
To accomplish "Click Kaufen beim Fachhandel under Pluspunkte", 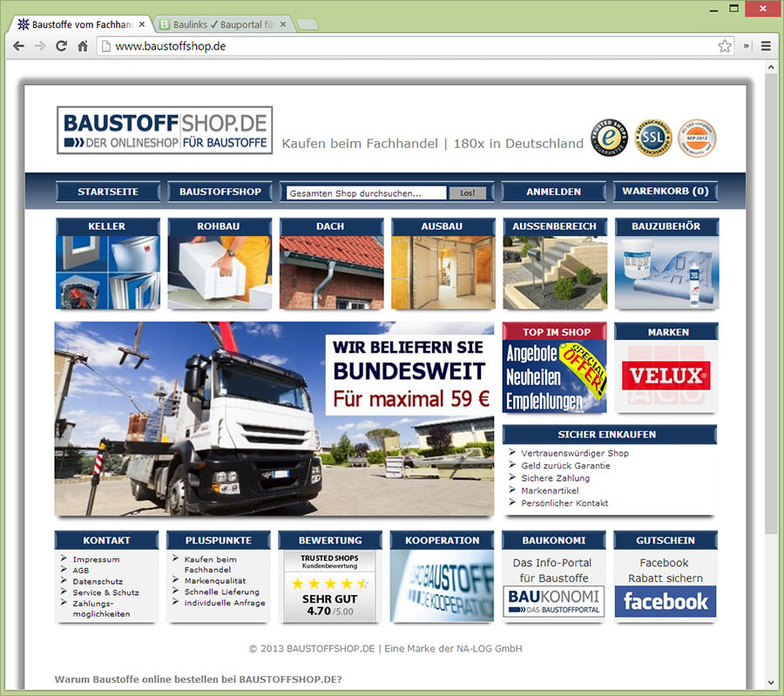I will click(x=210, y=564).
